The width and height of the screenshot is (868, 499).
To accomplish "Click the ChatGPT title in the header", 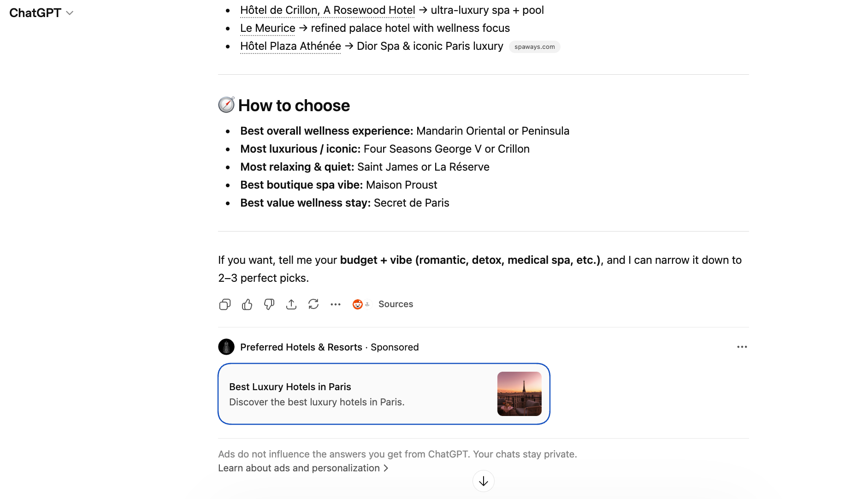I will tap(35, 13).
